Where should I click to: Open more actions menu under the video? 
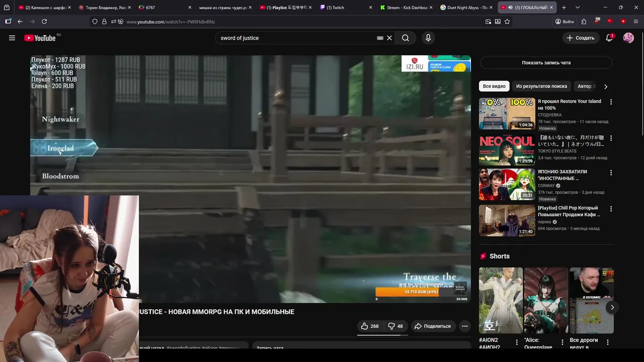click(x=465, y=326)
